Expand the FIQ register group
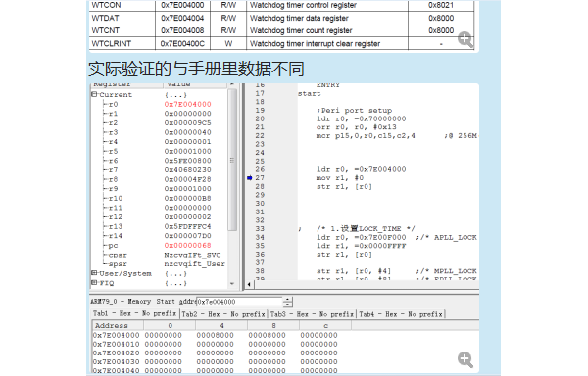 (x=94, y=283)
